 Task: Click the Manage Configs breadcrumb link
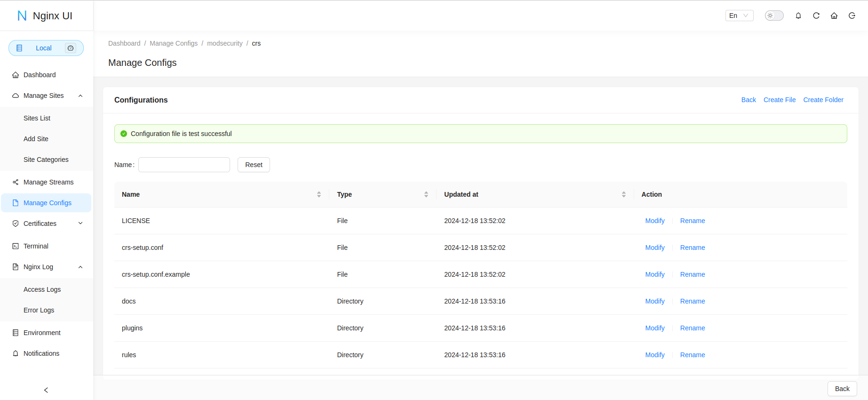click(x=174, y=43)
